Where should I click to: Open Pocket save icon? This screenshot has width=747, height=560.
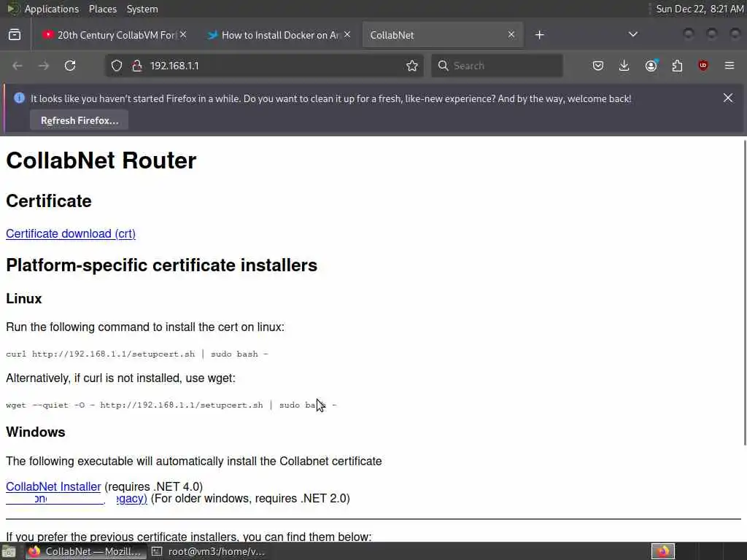(598, 66)
